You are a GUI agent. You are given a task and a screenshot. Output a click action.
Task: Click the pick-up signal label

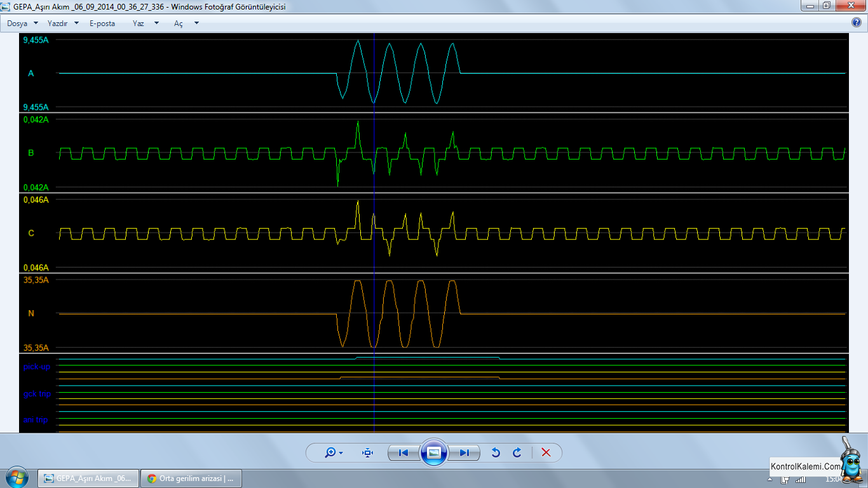click(x=37, y=367)
